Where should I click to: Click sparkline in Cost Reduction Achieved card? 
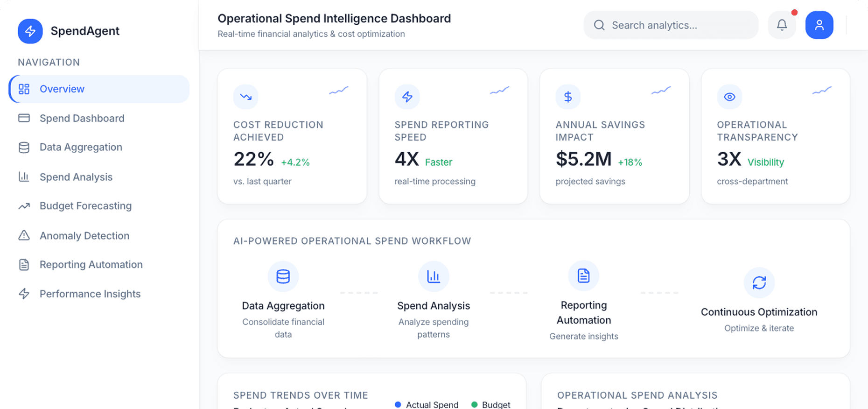pyautogui.click(x=339, y=90)
